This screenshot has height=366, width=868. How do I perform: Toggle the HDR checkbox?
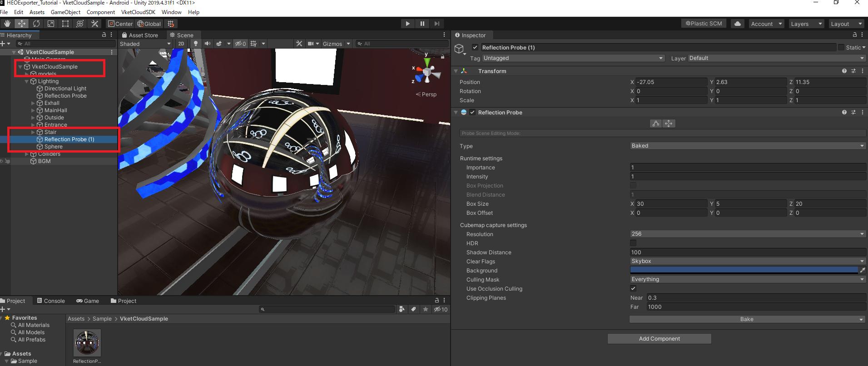pos(633,243)
